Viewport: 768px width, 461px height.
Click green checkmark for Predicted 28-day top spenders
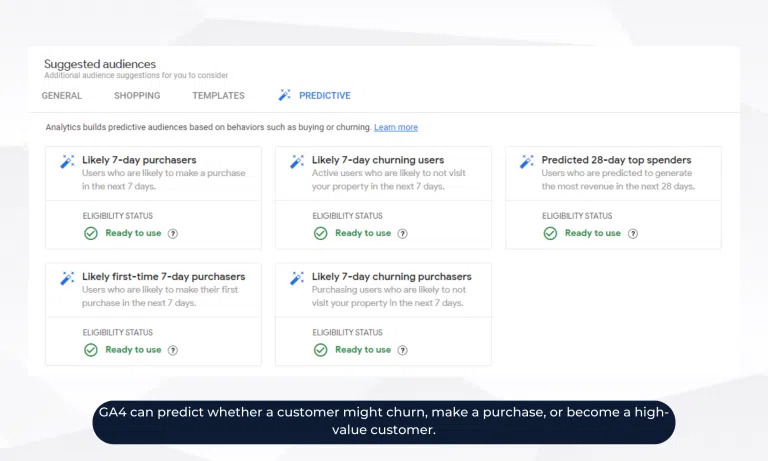point(550,233)
